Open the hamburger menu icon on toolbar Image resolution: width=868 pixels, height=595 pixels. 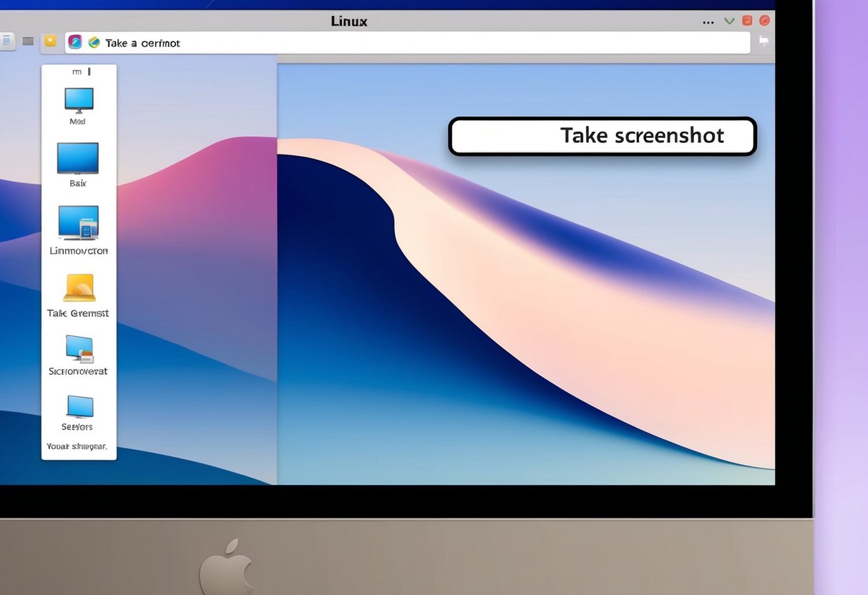28,40
